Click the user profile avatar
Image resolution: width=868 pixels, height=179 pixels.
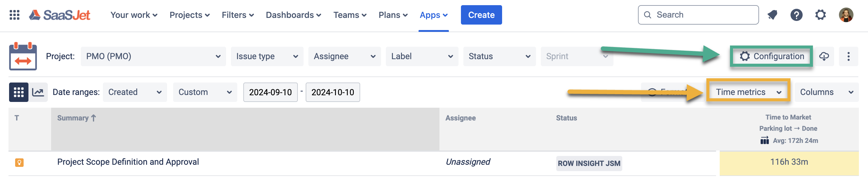846,15
